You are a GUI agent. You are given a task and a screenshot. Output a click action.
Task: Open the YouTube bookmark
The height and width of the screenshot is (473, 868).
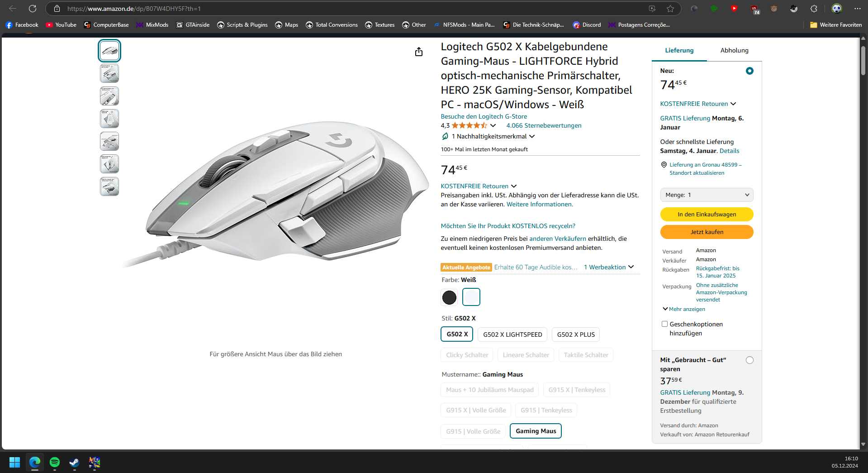click(61, 25)
